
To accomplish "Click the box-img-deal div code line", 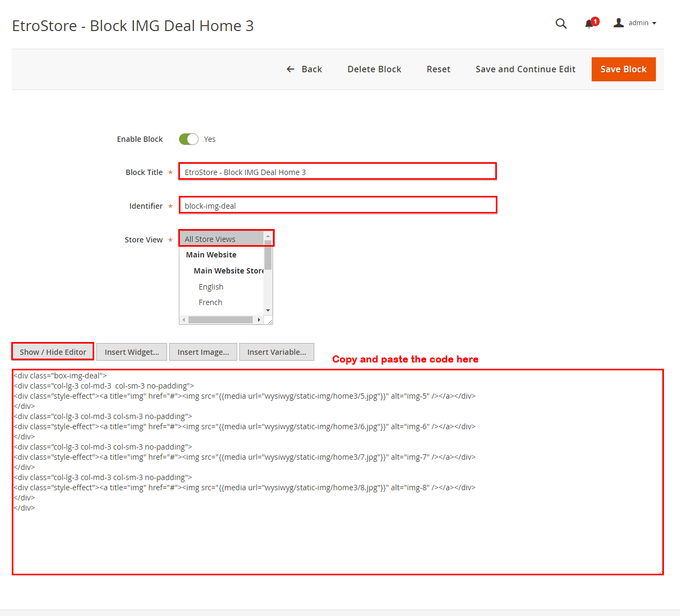I will click(x=60, y=376).
